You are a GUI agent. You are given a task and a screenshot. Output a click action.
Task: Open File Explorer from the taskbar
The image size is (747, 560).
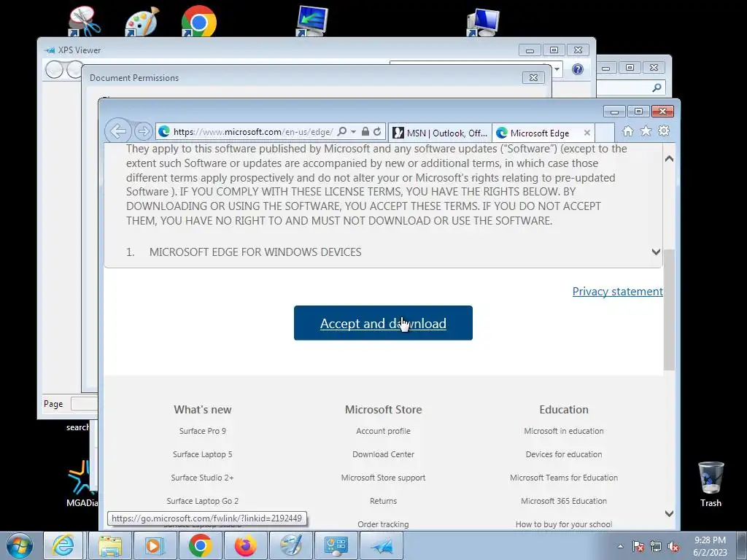(x=109, y=545)
